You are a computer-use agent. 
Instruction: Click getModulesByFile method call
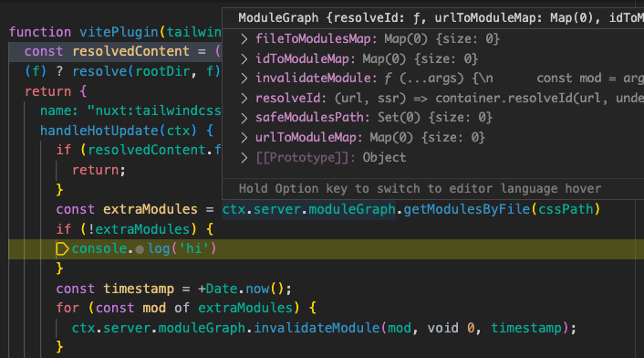pos(466,209)
